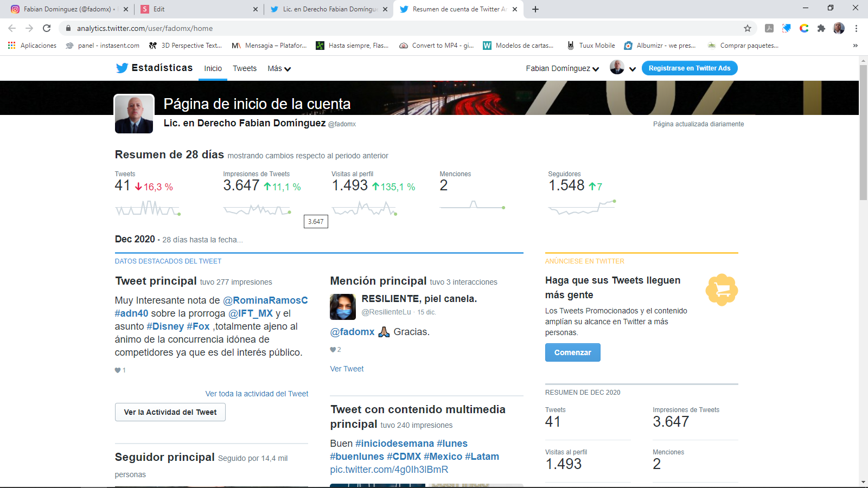
Task: Expand the Fabian Domínguez account dropdown
Action: click(x=563, y=68)
